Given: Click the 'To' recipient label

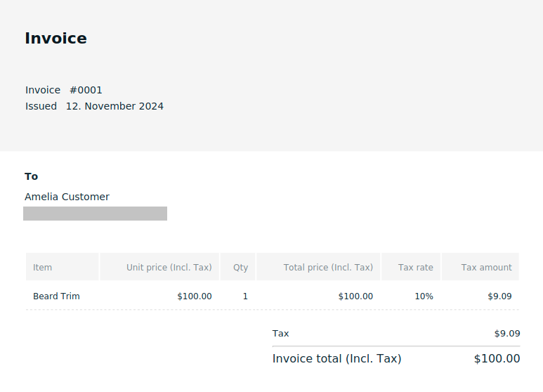Looking at the screenshot, I should click(x=32, y=176).
